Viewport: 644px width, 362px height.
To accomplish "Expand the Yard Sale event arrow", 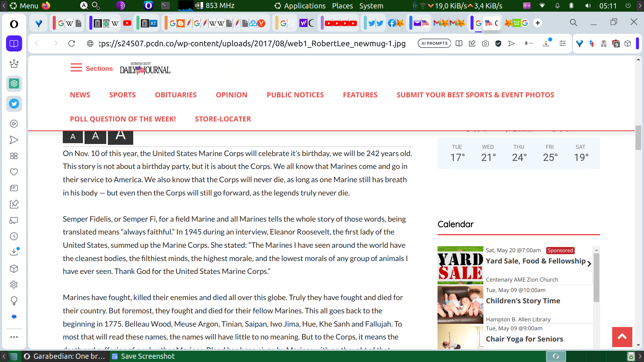I will point(589,264).
